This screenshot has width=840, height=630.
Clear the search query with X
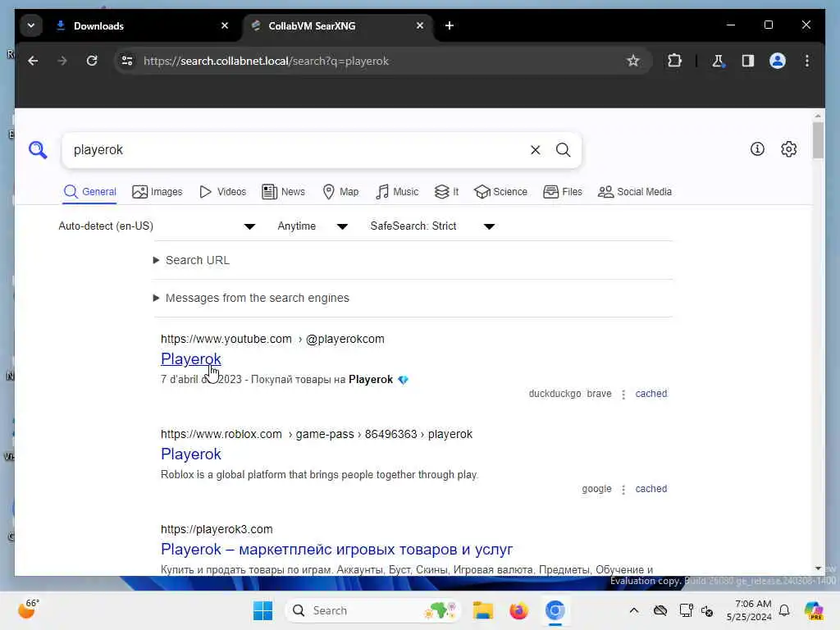pyautogui.click(x=535, y=150)
